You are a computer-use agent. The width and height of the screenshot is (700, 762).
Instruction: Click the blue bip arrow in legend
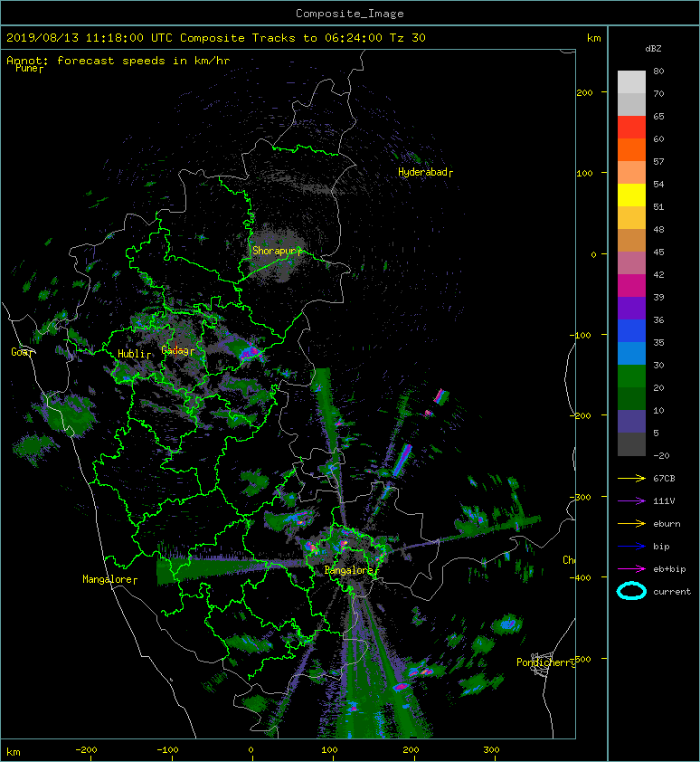point(631,547)
